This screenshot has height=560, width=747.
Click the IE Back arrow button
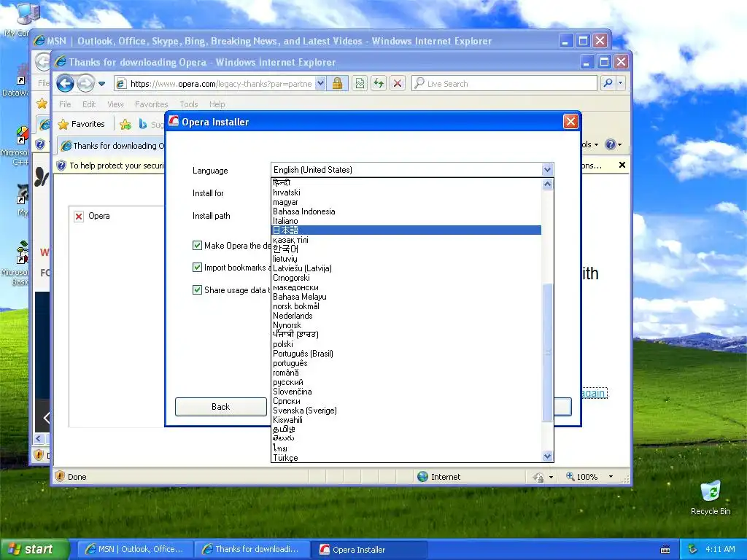65,84
